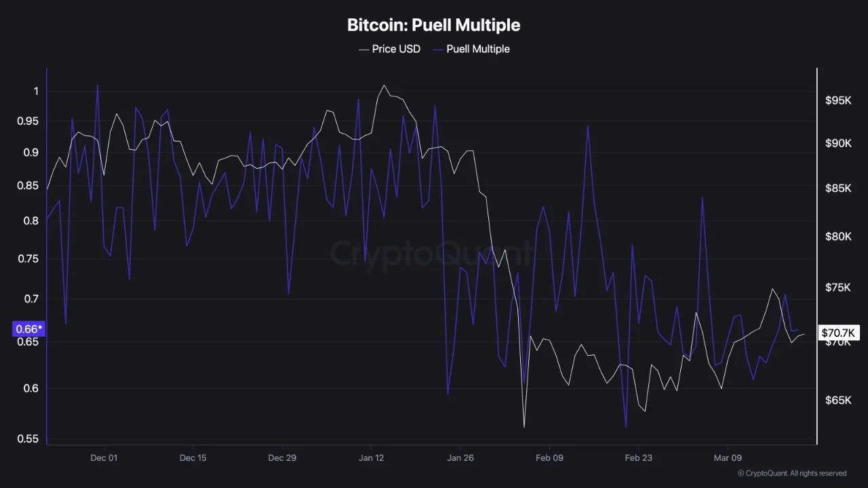The height and width of the screenshot is (488, 868).
Task: Click the CryptoQuant watermark in chart center
Action: (x=431, y=254)
